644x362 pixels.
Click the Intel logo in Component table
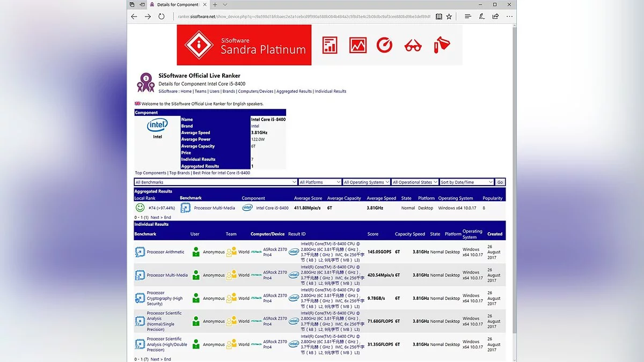tap(157, 125)
